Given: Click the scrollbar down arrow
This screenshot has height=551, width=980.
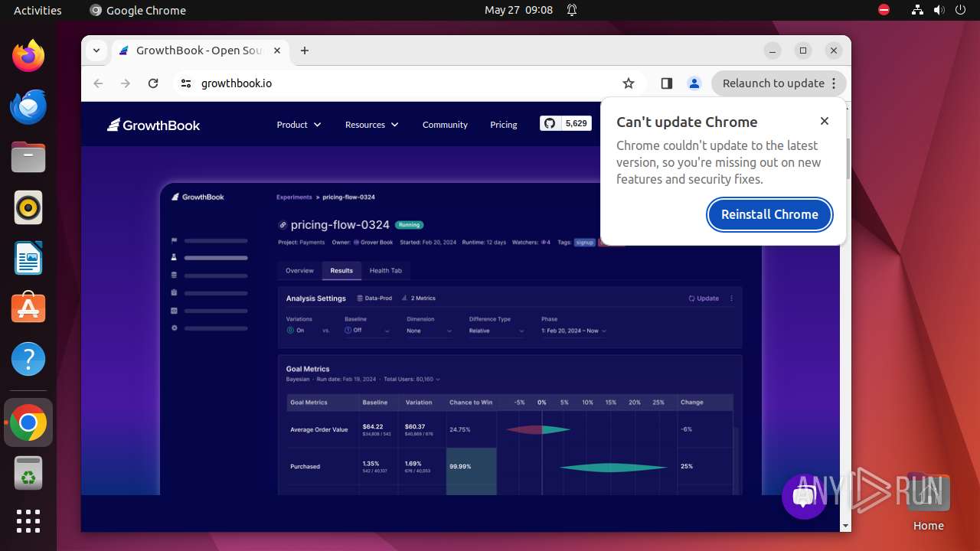Looking at the screenshot, I should coord(846,527).
